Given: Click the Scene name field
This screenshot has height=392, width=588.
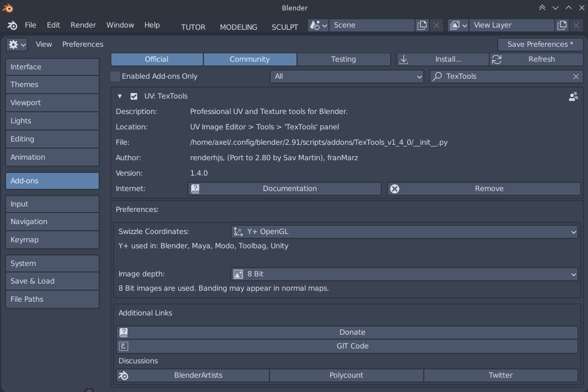Looking at the screenshot, I should click(x=372, y=25).
